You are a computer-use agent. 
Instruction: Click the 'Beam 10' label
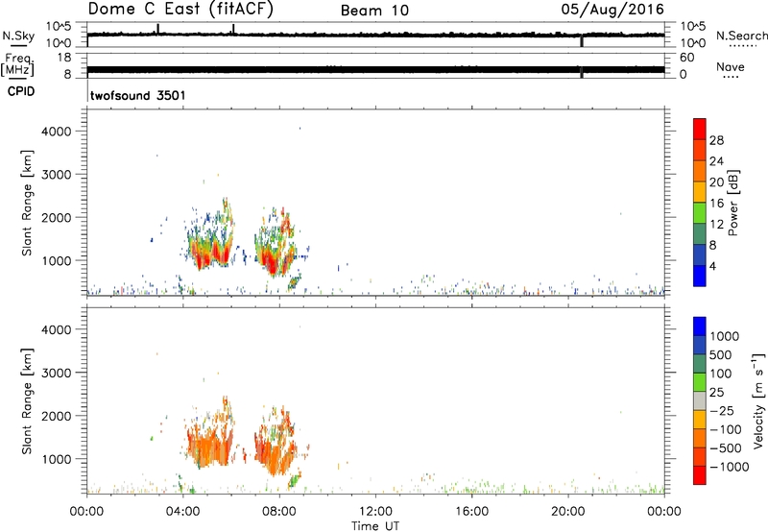[374, 11]
